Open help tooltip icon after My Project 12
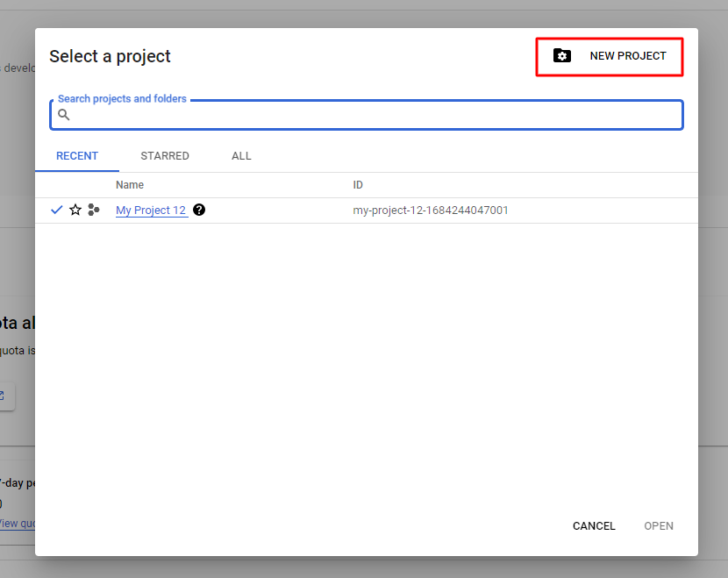Viewport: 728px width, 578px height. (199, 211)
